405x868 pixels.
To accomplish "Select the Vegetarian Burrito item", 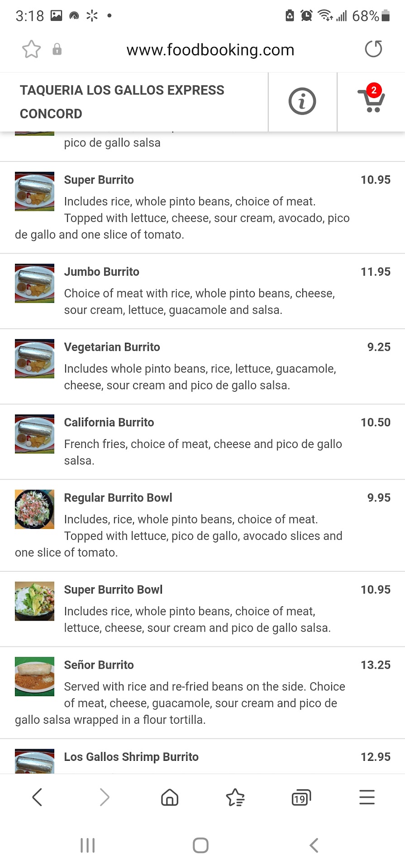I will [x=112, y=347].
